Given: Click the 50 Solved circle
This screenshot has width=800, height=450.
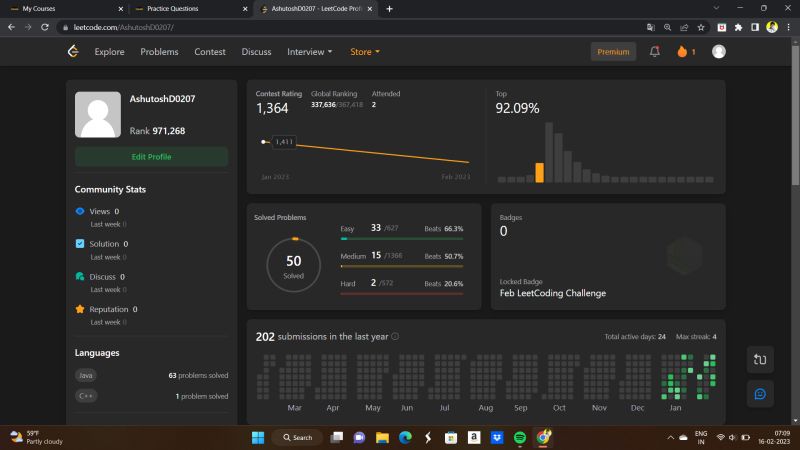Looking at the screenshot, I should [293, 265].
